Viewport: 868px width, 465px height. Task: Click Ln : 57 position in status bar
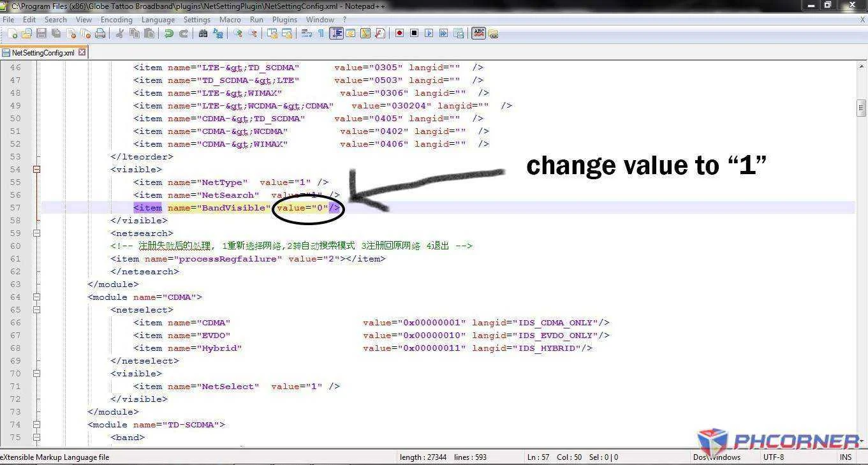538,457
